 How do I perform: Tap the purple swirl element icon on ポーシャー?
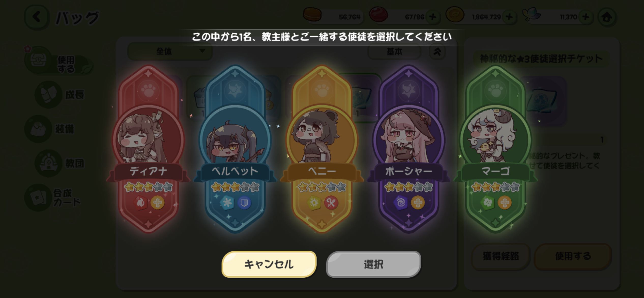(400, 203)
